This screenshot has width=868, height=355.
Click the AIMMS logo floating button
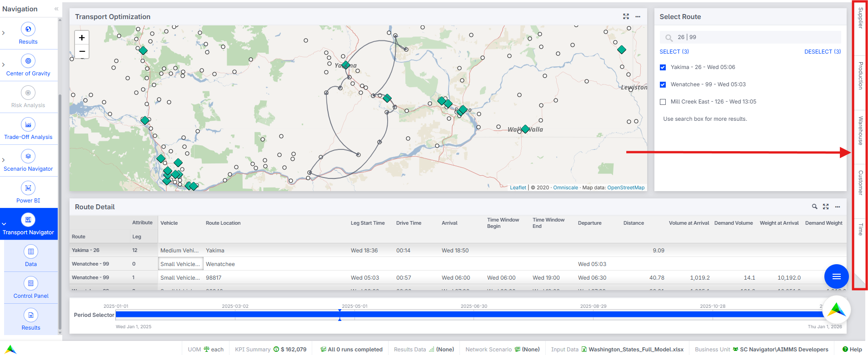point(837,310)
